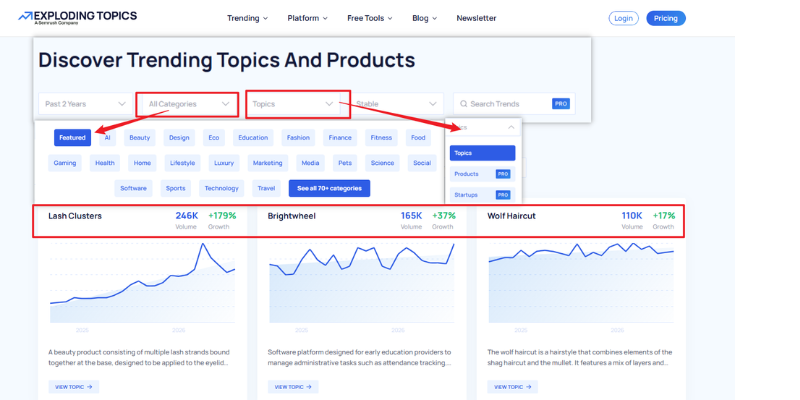Open the Wolf Haircut card title
The image size is (800, 400).
[511, 216]
